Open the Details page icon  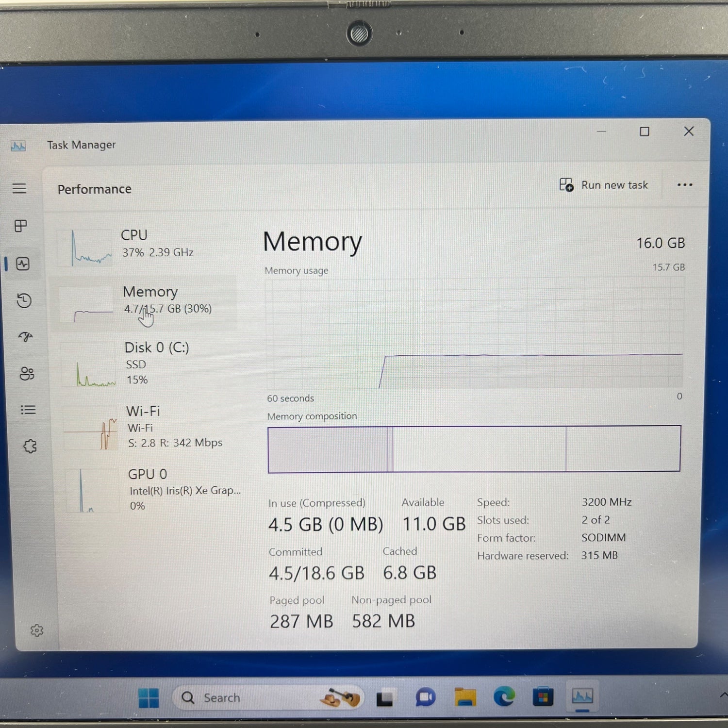click(x=28, y=410)
